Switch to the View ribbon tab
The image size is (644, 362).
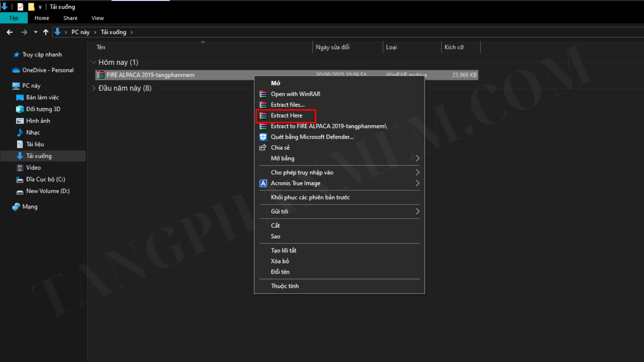pyautogui.click(x=98, y=18)
